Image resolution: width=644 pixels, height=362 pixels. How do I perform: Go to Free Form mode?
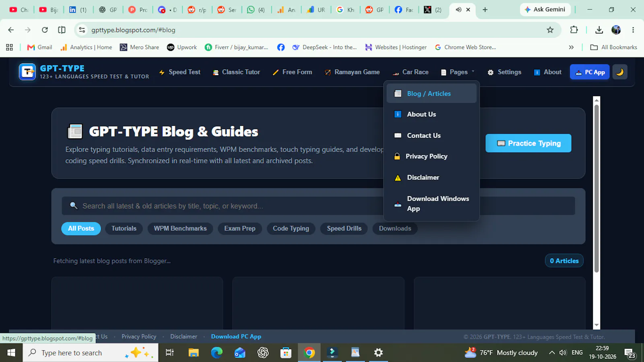pos(292,72)
